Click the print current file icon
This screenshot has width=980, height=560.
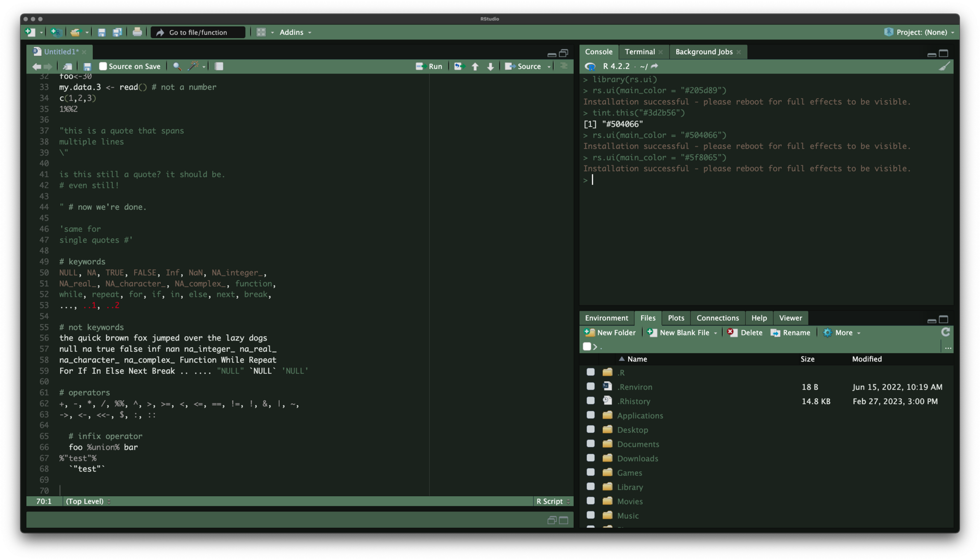(x=137, y=32)
